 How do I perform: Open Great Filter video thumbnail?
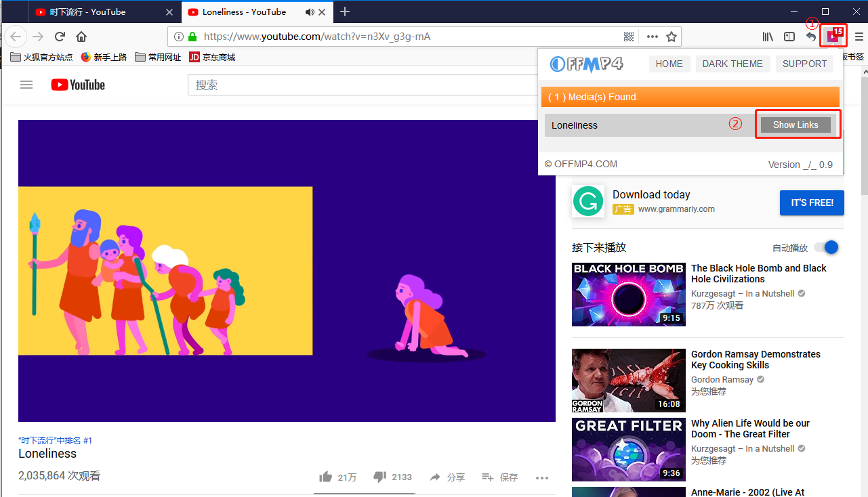point(629,450)
